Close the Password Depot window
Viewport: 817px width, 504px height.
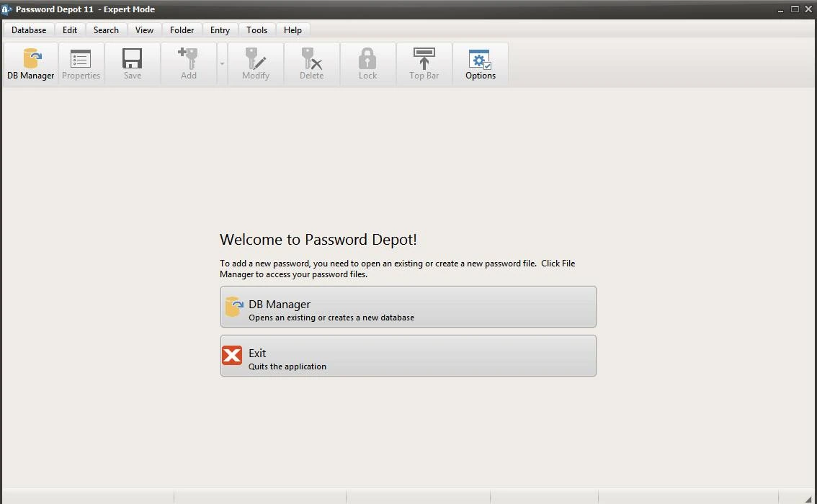[x=808, y=9]
